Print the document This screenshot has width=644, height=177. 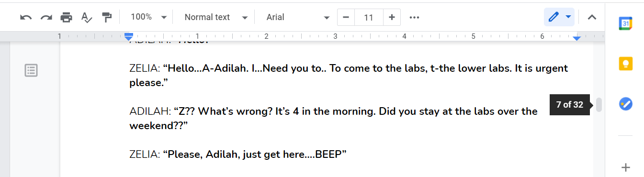pos(66,17)
